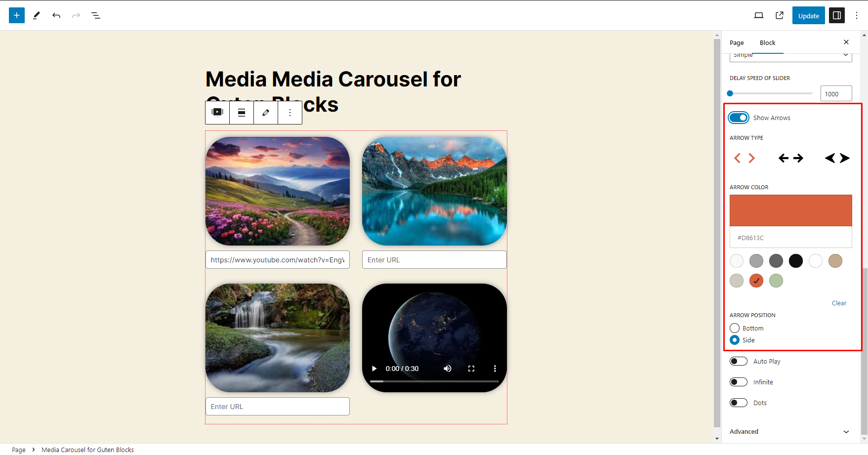Mute the earth video
The width and height of the screenshot is (868, 455).
(x=448, y=369)
